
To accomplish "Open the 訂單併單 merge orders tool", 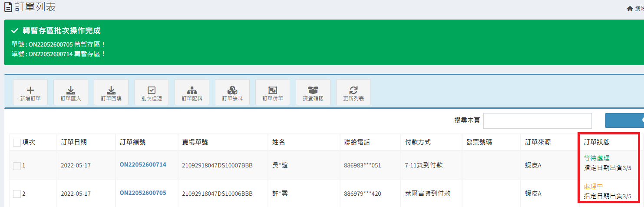I will [273, 92].
